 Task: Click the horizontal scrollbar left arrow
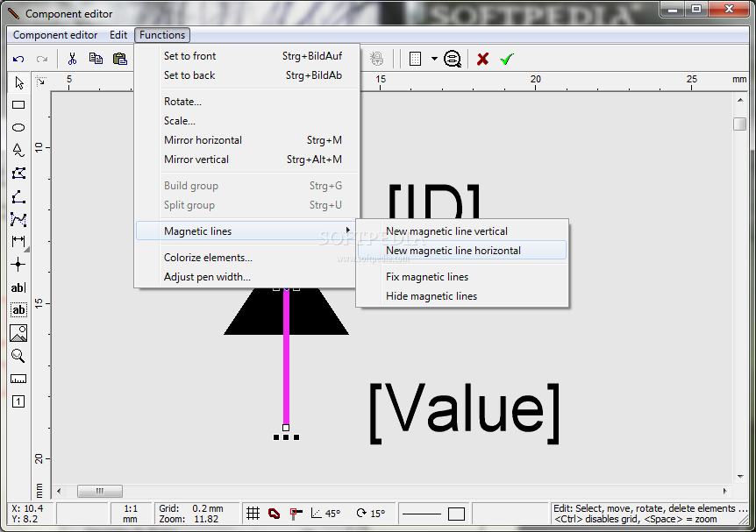tap(59, 491)
